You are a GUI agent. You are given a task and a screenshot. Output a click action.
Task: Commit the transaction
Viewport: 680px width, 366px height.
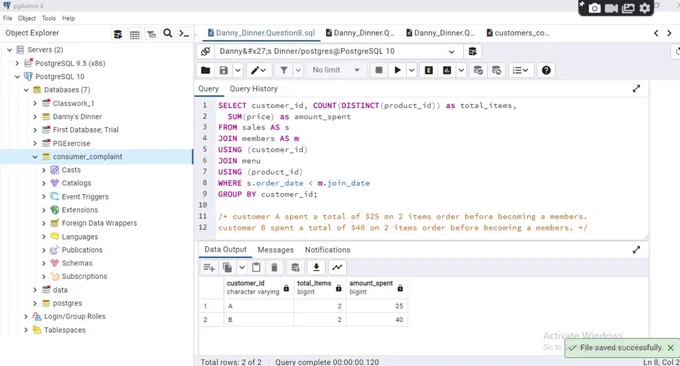pos(478,70)
